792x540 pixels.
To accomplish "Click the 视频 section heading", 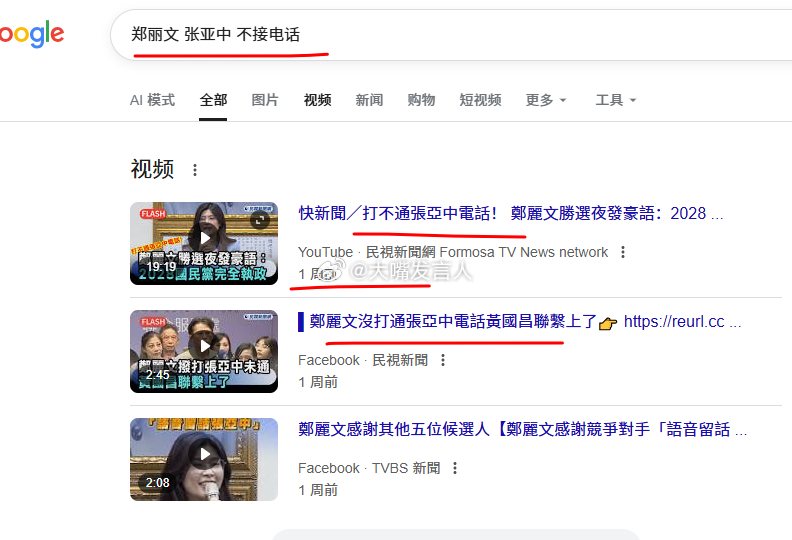I will click(x=152, y=169).
